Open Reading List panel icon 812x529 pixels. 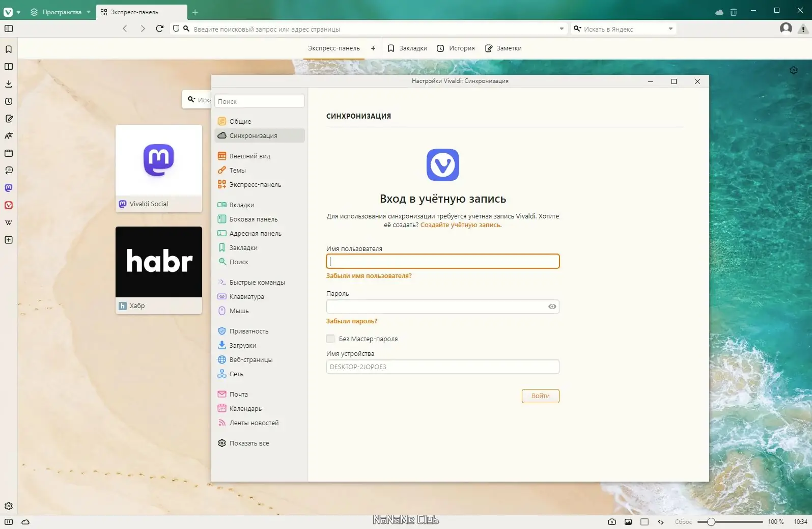tap(9, 67)
